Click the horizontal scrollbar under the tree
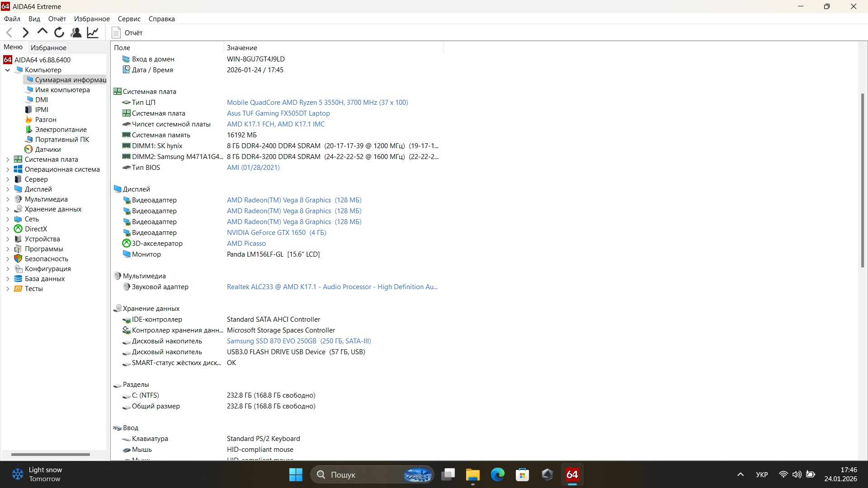 (x=50, y=455)
